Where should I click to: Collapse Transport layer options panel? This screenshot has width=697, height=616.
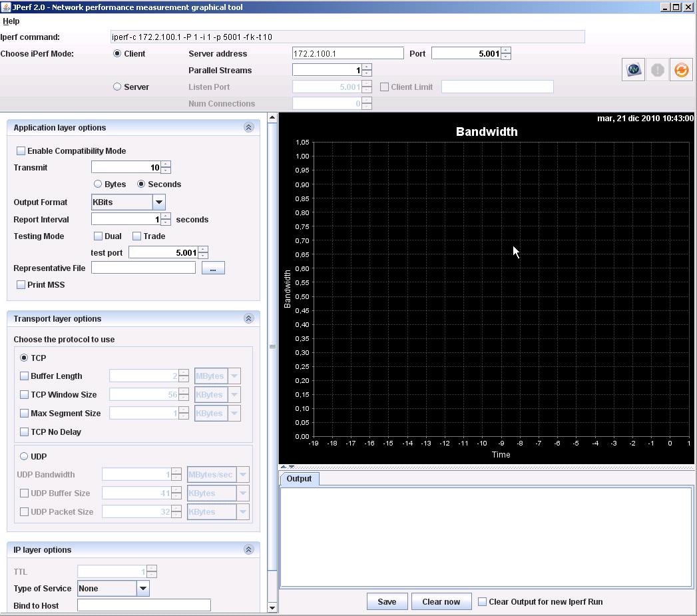(248, 318)
